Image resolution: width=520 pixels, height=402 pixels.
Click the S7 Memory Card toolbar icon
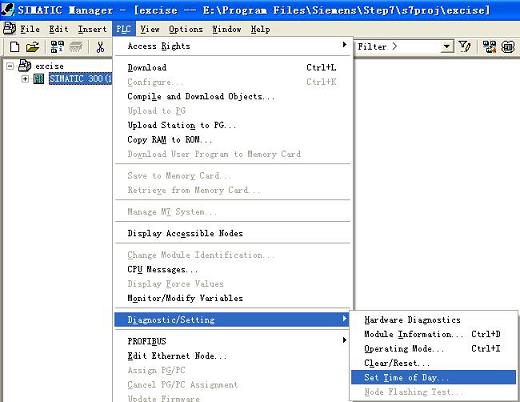click(76, 47)
